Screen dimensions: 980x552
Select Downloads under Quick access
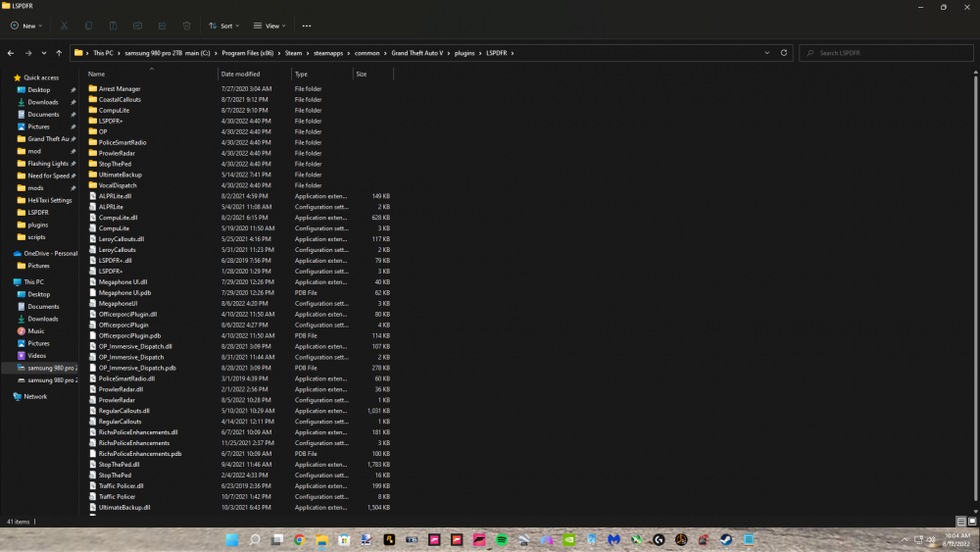(43, 102)
